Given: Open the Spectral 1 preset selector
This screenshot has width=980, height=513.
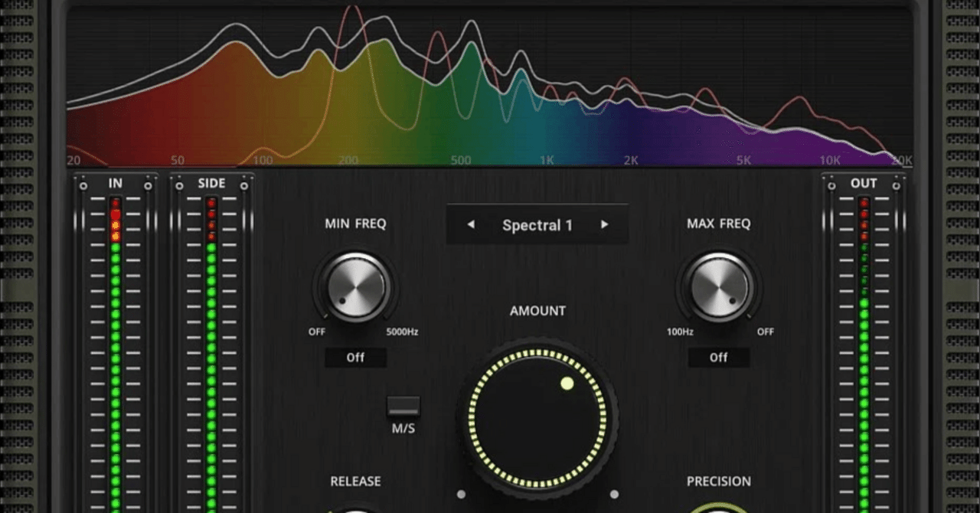Looking at the screenshot, I should coord(537,224).
